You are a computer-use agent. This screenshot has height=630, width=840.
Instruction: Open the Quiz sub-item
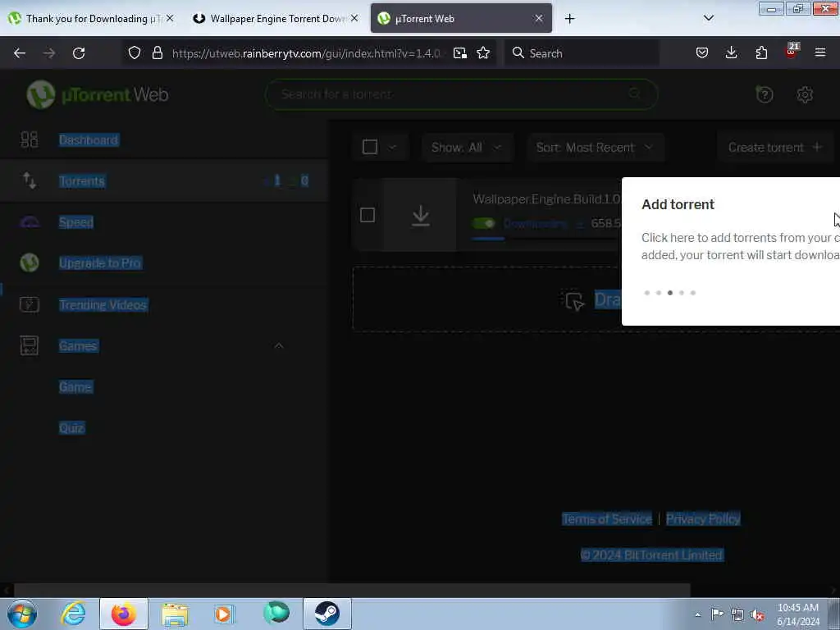(x=72, y=428)
